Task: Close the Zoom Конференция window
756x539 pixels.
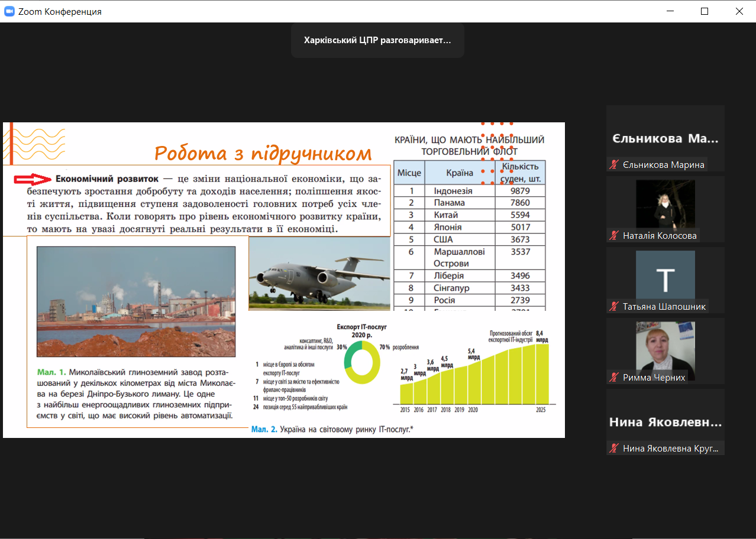Action: click(739, 11)
